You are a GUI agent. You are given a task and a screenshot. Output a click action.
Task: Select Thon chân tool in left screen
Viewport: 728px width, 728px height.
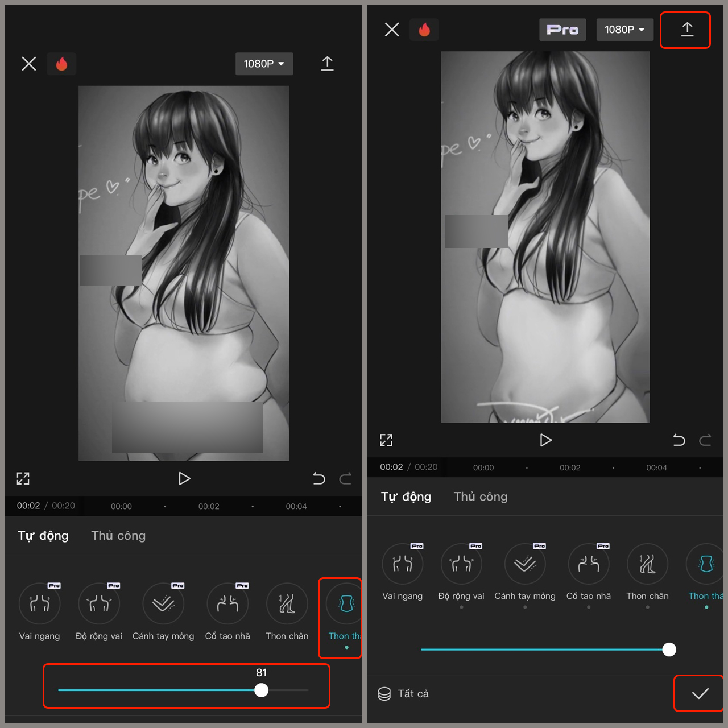tap(287, 613)
